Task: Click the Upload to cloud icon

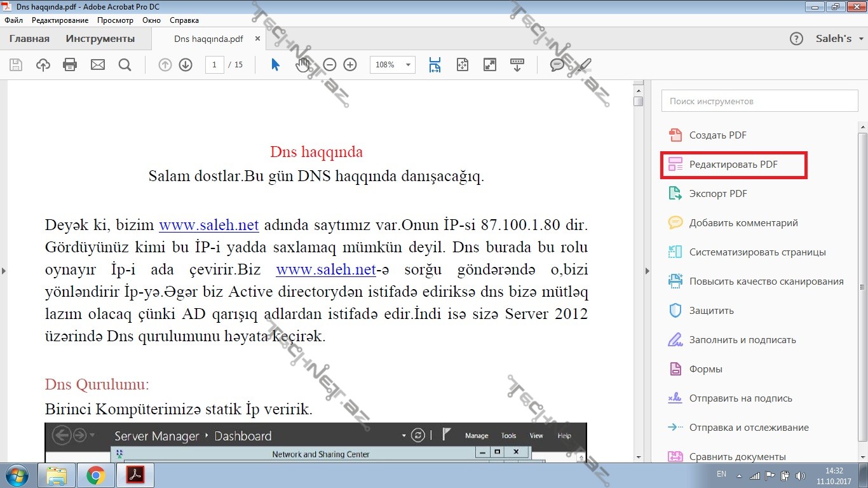Action: pyautogui.click(x=43, y=65)
